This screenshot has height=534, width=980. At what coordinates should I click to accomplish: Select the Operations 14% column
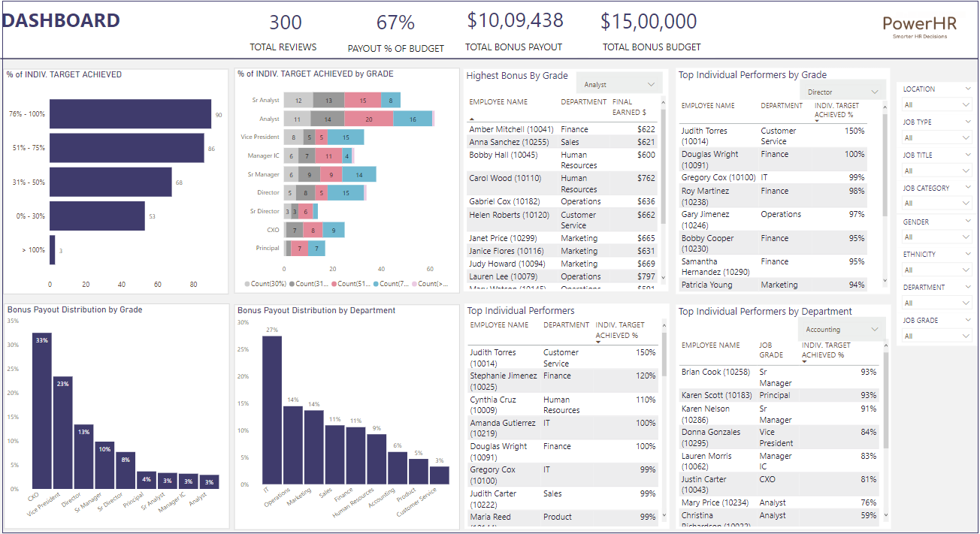click(293, 445)
